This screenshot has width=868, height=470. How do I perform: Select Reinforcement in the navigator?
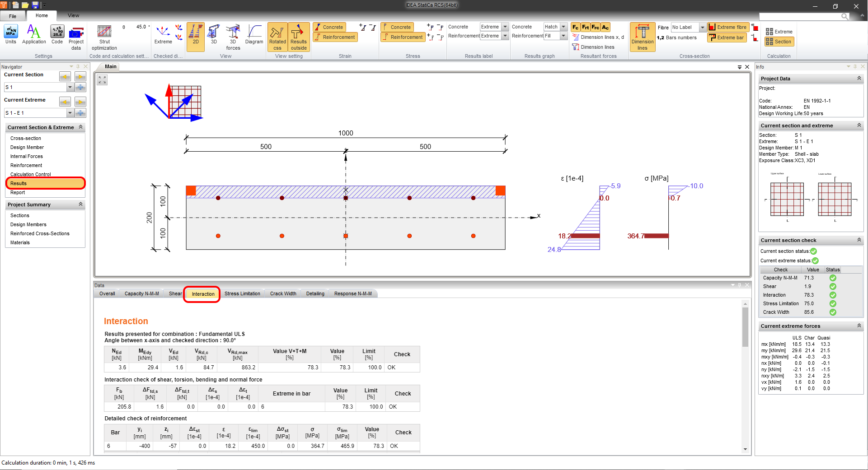[x=26, y=165]
